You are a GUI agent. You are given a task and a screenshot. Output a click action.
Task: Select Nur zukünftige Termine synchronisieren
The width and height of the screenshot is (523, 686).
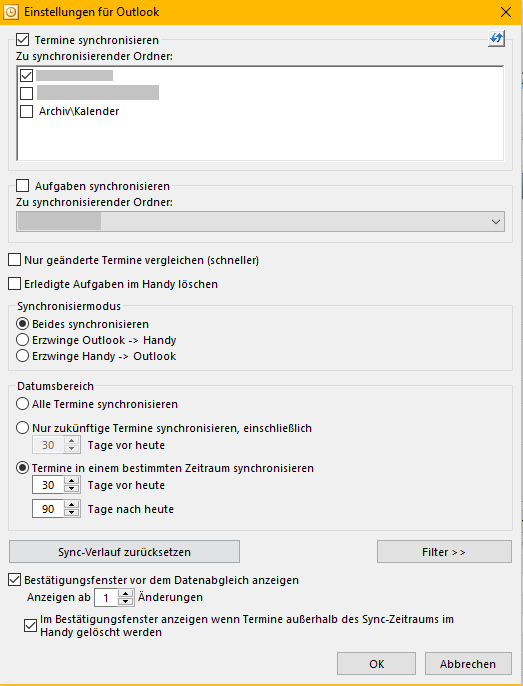[22, 428]
